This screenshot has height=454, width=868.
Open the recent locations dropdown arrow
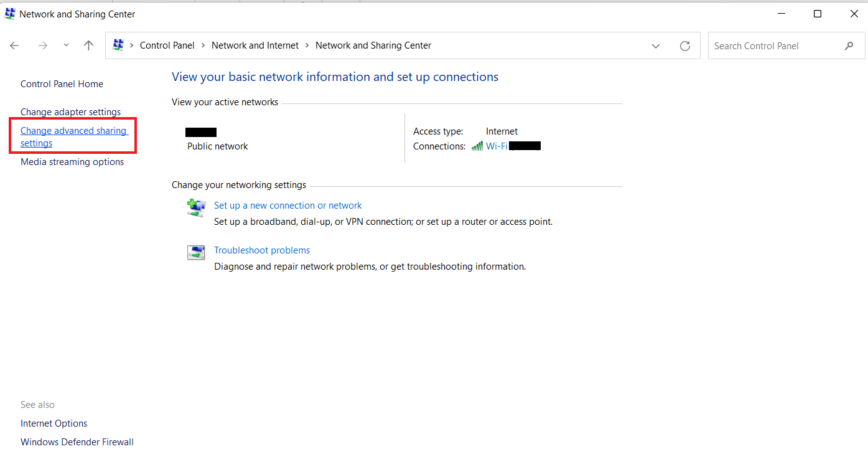pos(66,45)
